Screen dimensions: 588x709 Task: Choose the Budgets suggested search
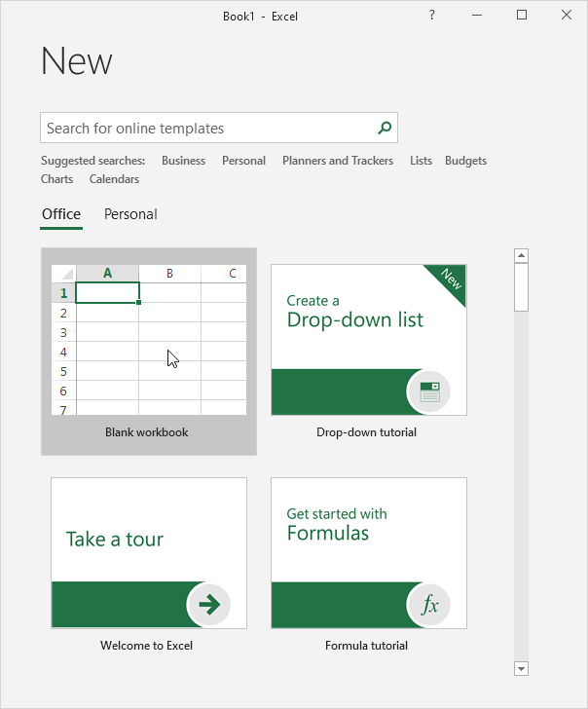coord(465,161)
